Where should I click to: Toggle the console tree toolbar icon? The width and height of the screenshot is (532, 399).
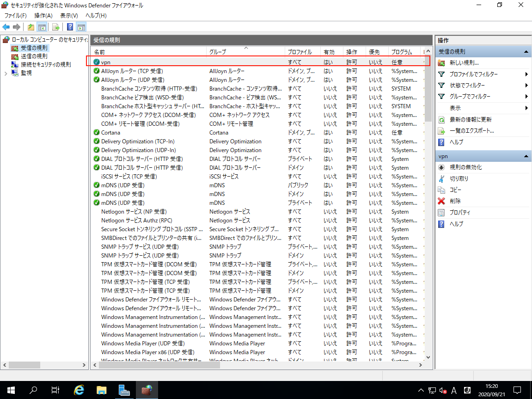(42, 27)
